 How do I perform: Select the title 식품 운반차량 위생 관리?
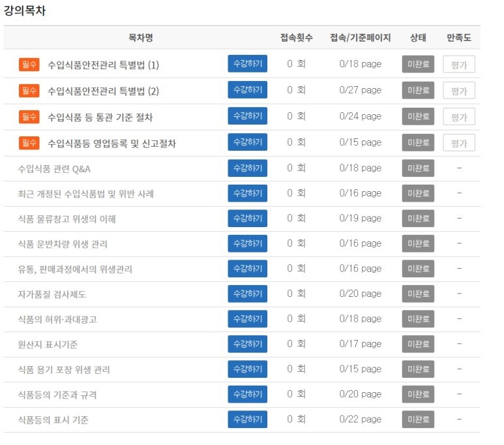tap(63, 244)
